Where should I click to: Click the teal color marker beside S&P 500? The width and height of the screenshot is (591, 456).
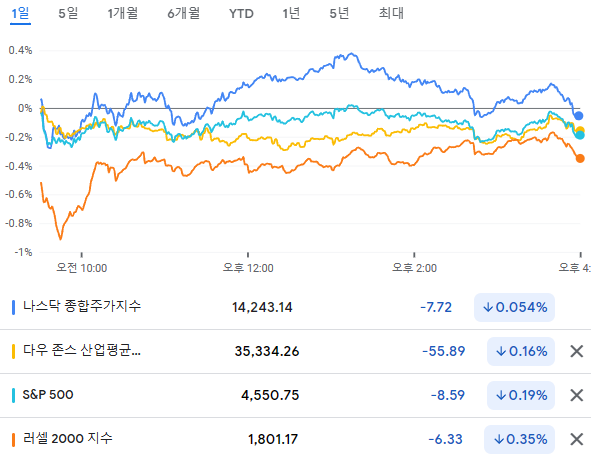[x=14, y=395]
